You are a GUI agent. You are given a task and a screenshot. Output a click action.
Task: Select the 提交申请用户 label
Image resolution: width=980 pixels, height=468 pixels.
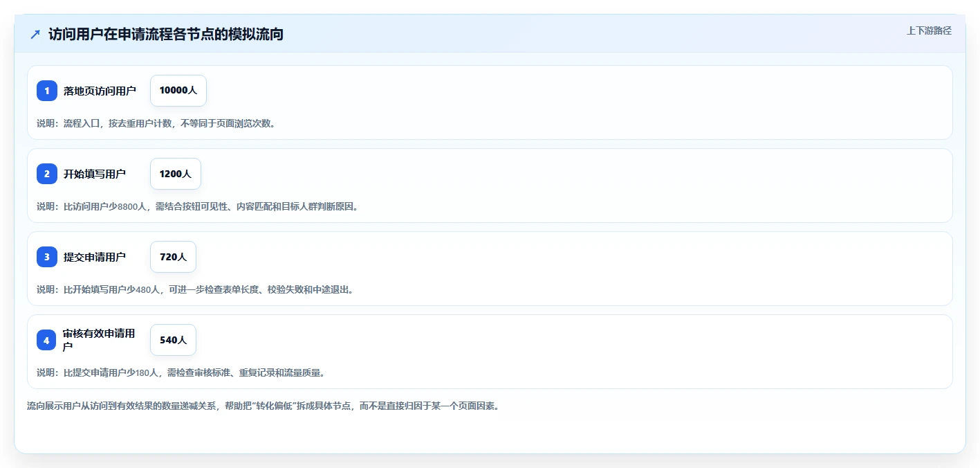(x=95, y=257)
